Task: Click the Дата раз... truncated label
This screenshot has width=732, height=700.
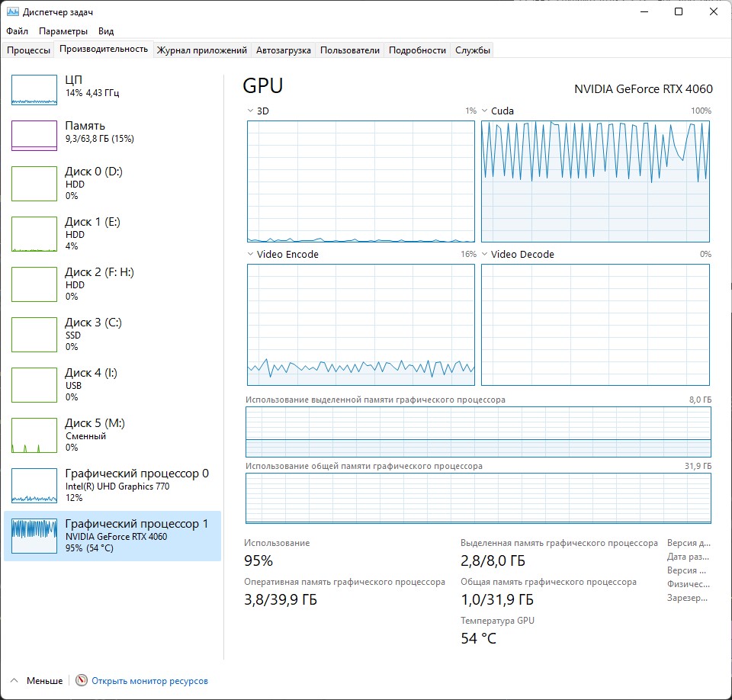Action: tap(688, 557)
